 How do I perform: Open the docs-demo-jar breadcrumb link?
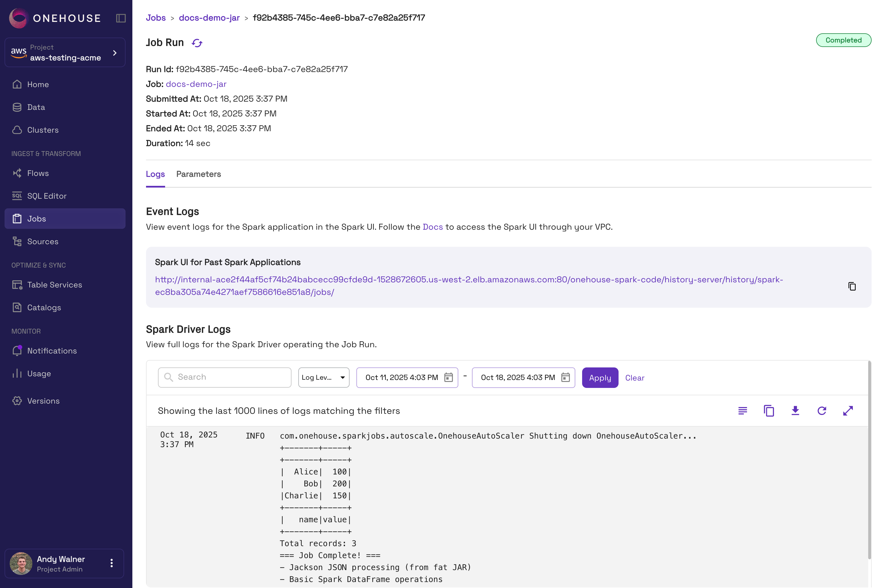click(209, 18)
